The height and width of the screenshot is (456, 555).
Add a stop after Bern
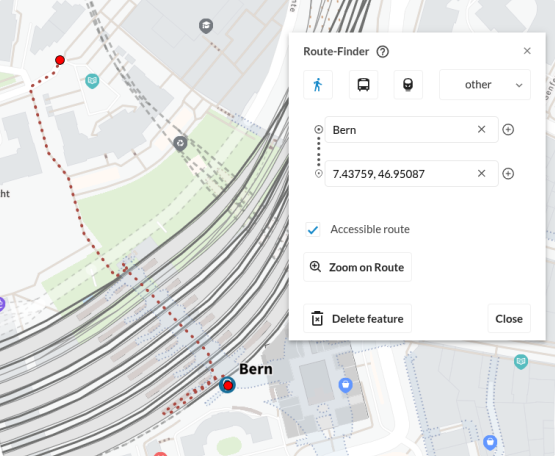pos(508,130)
